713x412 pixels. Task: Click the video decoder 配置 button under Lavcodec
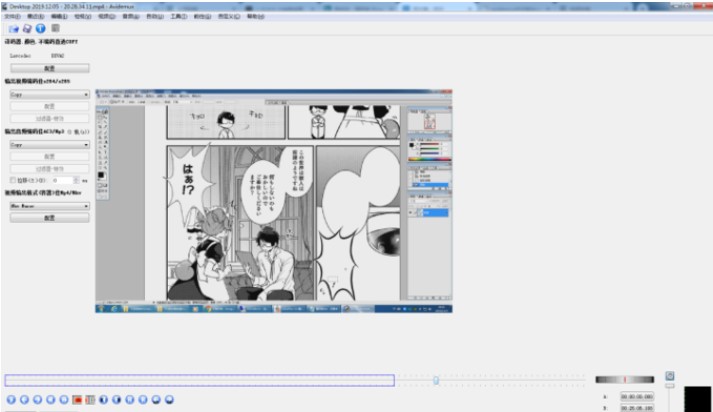[50, 68]
